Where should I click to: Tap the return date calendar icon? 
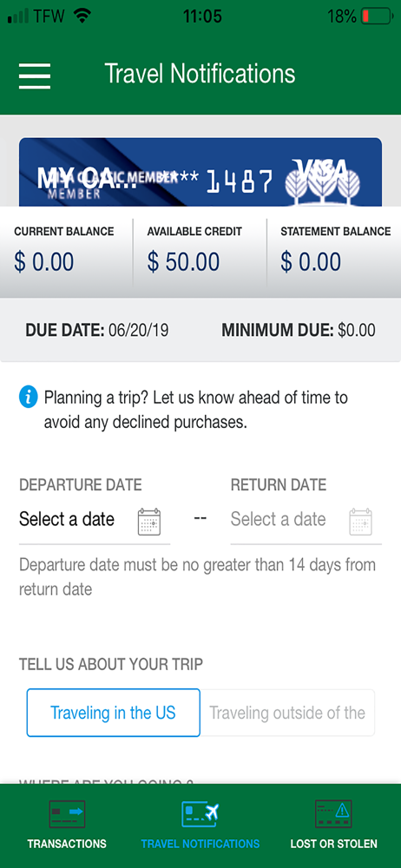coord(360,521)
